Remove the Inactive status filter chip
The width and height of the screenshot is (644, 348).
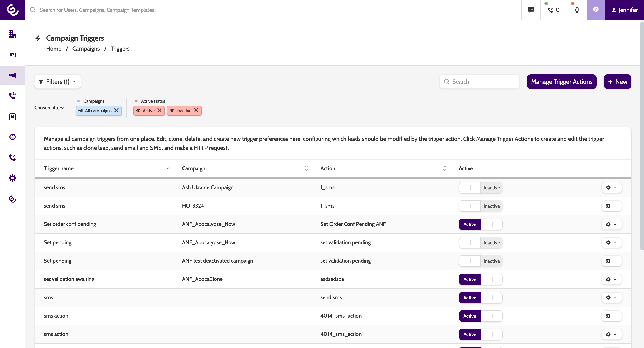coord(196,110)
